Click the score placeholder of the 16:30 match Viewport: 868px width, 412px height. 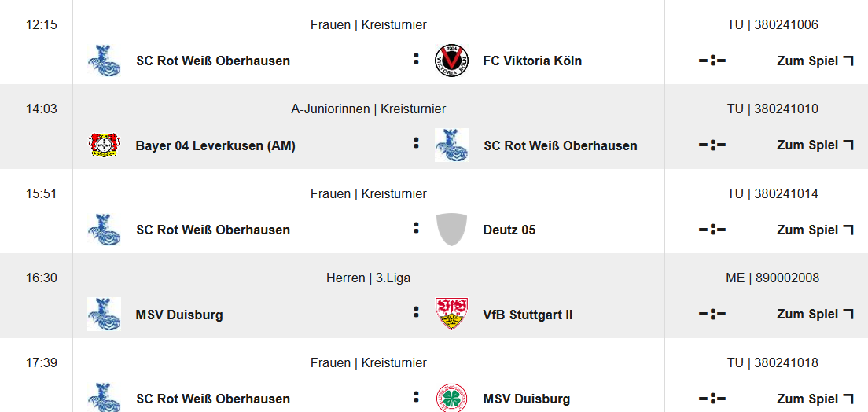click(712, 315)
